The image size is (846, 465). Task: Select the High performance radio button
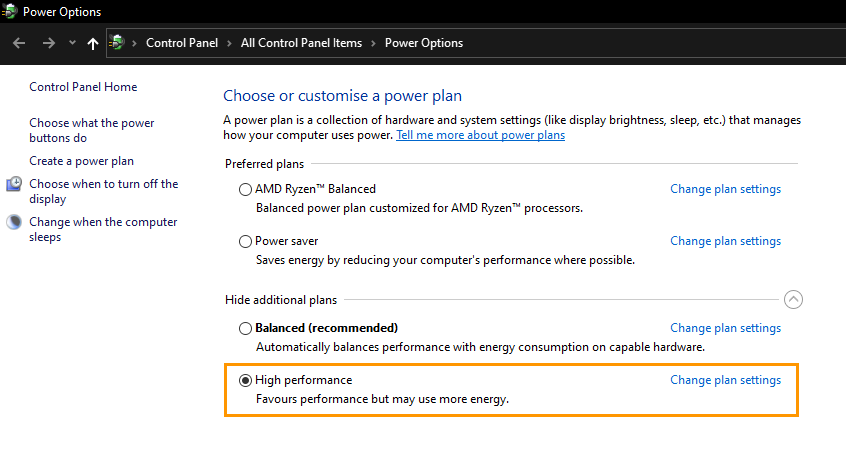tap(245, 380)
